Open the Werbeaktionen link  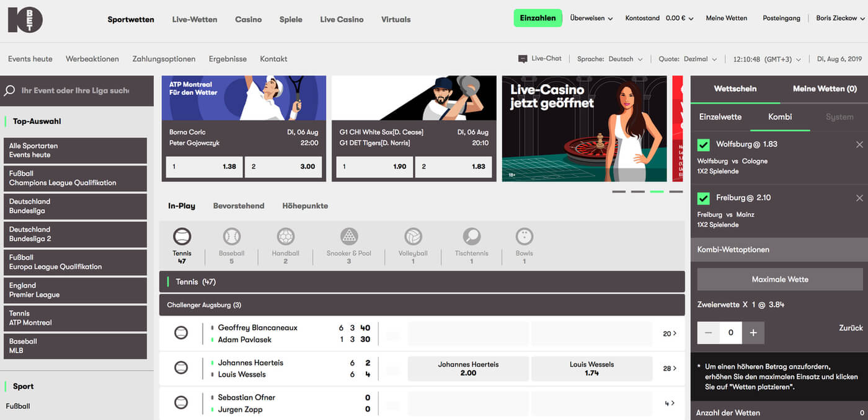point(92,59)
